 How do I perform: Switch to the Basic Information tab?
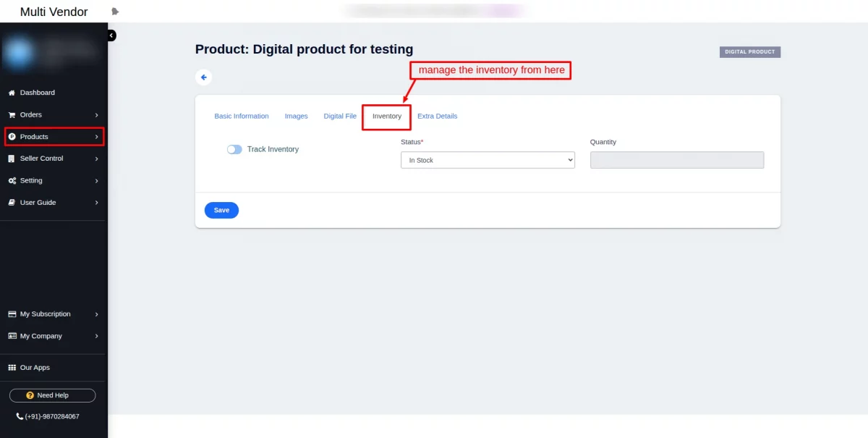(x=242, y=116)
